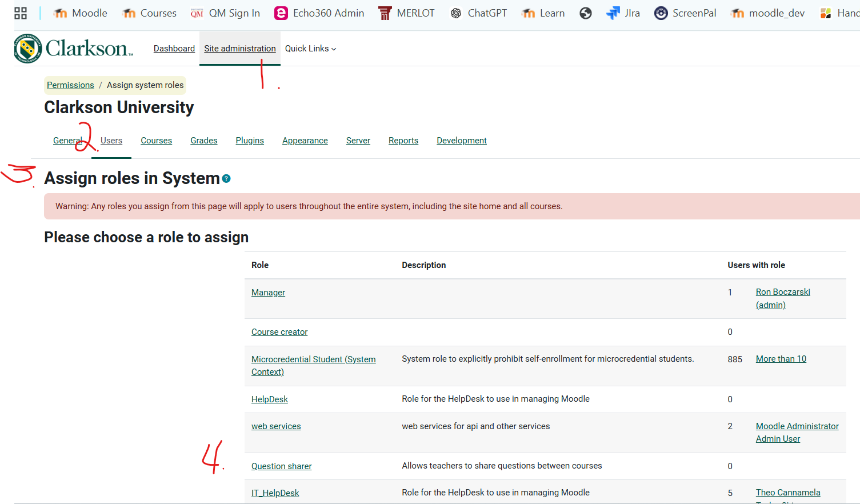The image size is (860, 504).
Task: Switch to the Plugins tab
Action: (x=250, y=141)
